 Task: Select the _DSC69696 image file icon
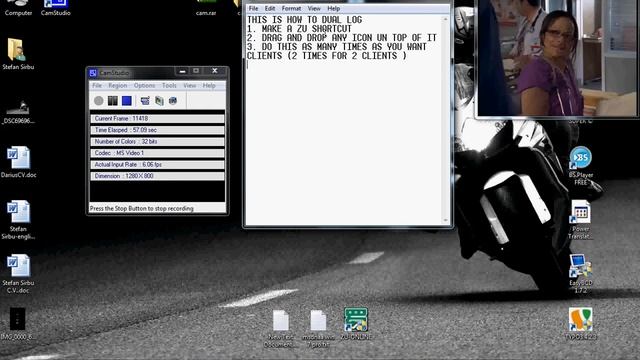18,111
